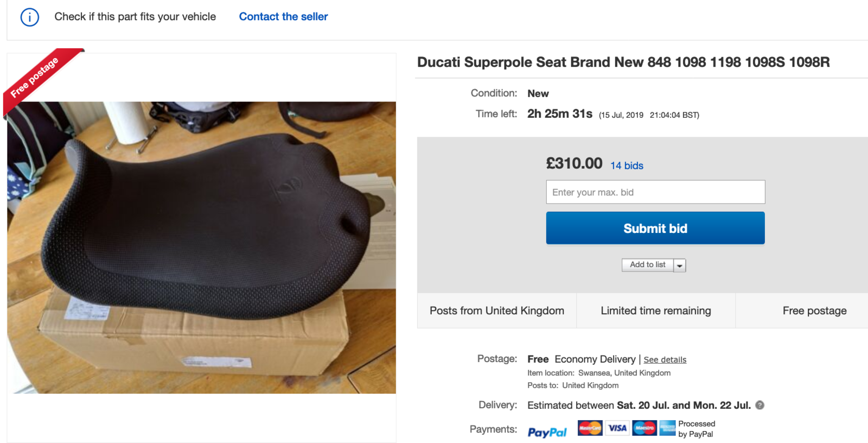Click the Ducati Superpole Seat listing title
The width and height of the screenshot is (868, 443).
(623, 62)
